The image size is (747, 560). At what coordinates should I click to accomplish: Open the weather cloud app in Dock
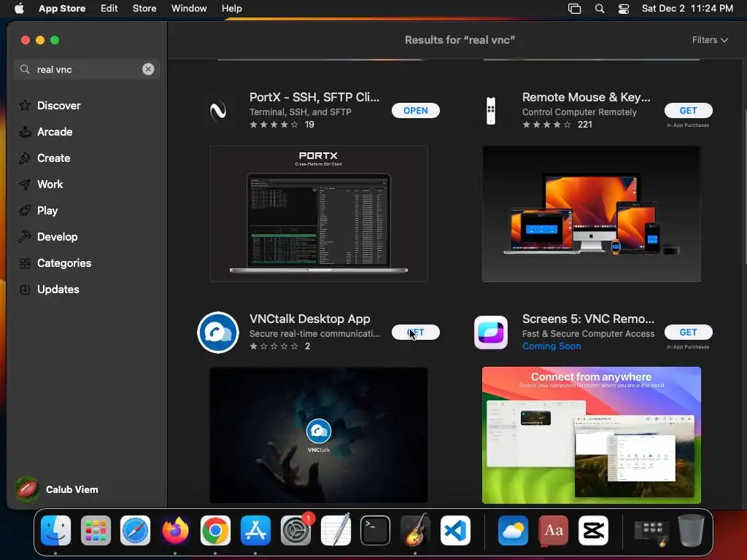tap(513, 530)
